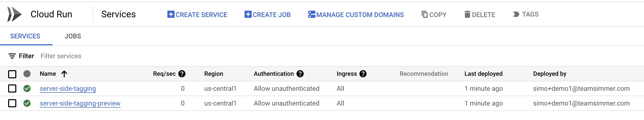
Task: Select the Services tab
Action: pos(25,36)
